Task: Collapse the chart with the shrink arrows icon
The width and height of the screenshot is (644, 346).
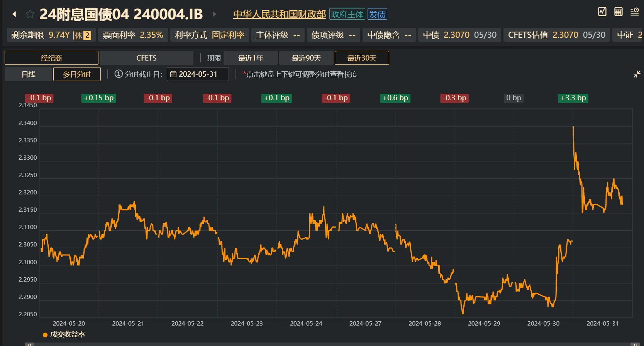Action: click(637, 74)
